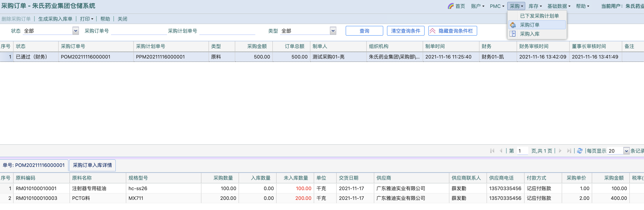Screen dimensions: 644x210
Task: Click the 查询 button
Action: tap(364, 31)
